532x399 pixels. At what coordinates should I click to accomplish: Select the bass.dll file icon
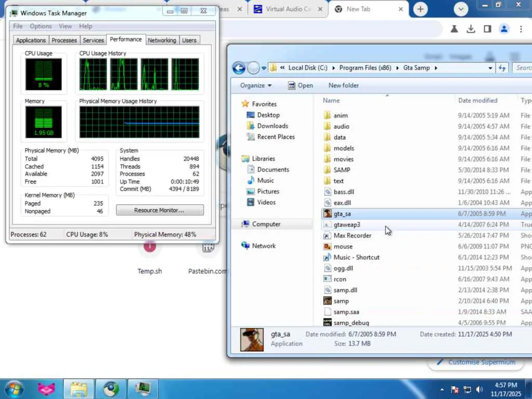[x=327, y=192]
